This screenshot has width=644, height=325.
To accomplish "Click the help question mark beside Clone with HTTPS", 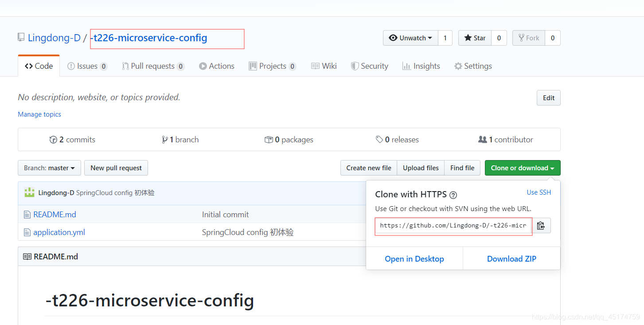I will 453,195.
